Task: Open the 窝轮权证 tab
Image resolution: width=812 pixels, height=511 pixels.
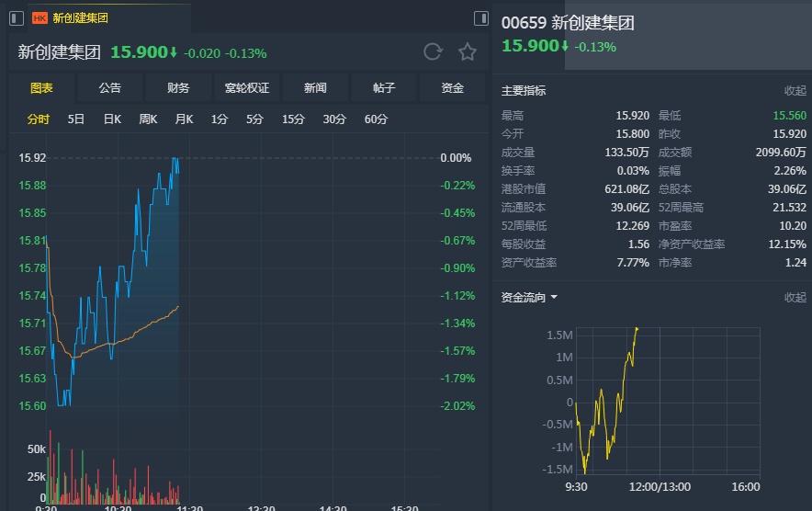Action: click(247, 88)
